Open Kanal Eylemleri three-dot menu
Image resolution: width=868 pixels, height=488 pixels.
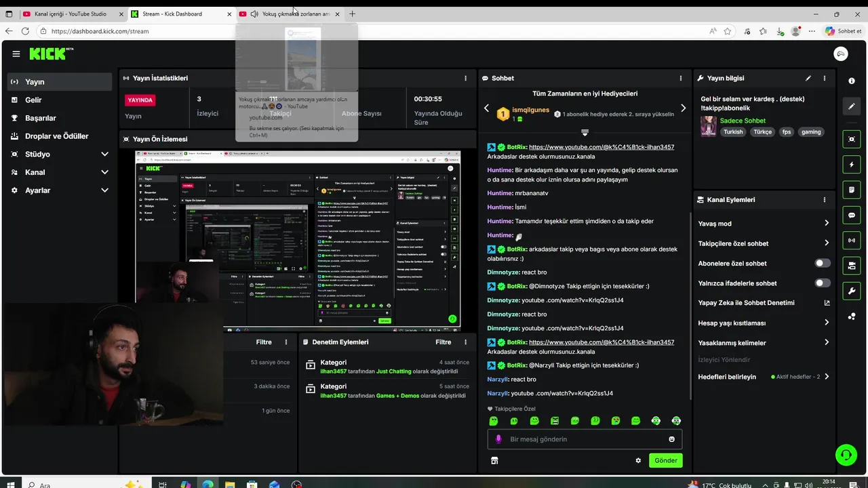click(x=825, y=200)
